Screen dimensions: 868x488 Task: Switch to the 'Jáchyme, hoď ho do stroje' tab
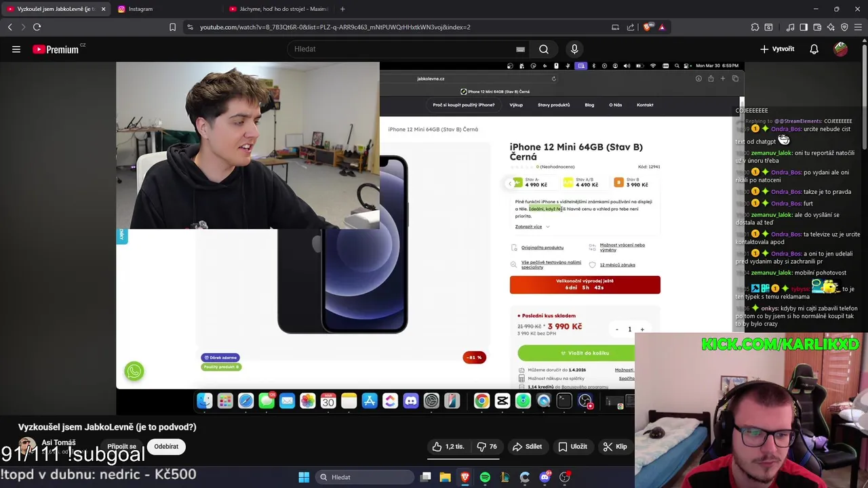[278, 9]
